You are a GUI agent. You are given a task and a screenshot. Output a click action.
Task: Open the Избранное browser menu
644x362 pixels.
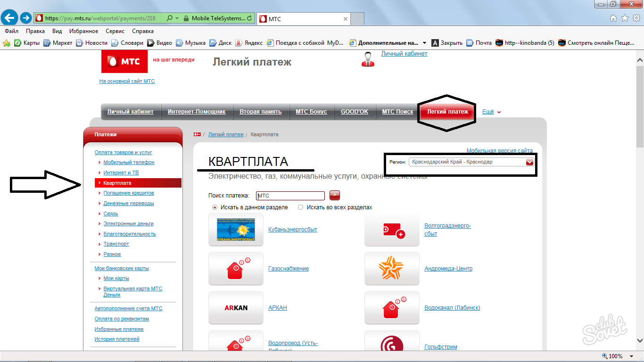(x=83, y=31)
